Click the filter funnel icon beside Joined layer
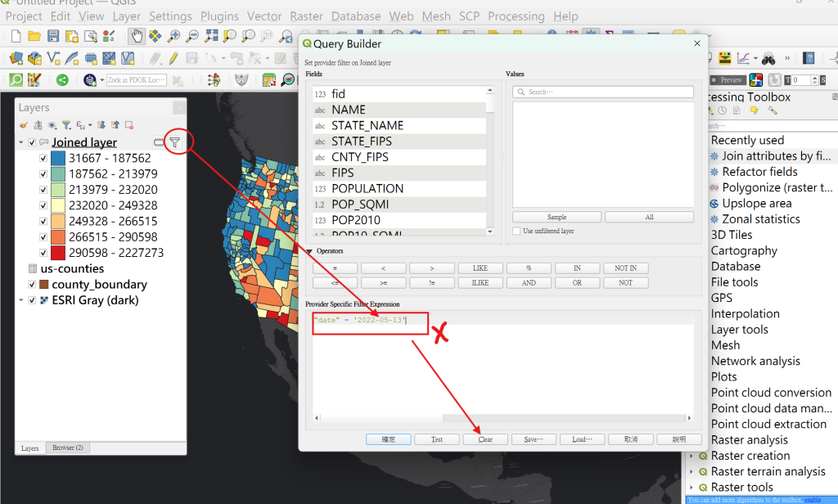This screenshot has height=504, width=838. coord(175,142)
